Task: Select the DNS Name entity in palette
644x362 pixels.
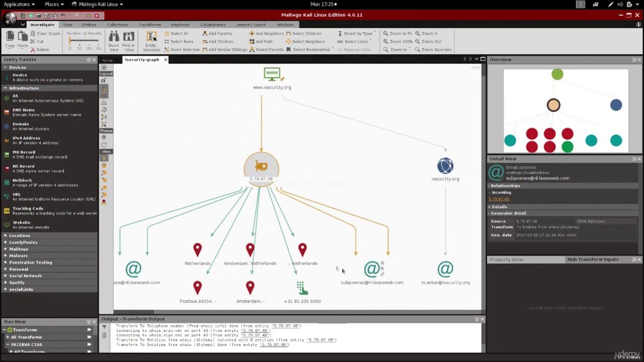Action: pos(49,112)
